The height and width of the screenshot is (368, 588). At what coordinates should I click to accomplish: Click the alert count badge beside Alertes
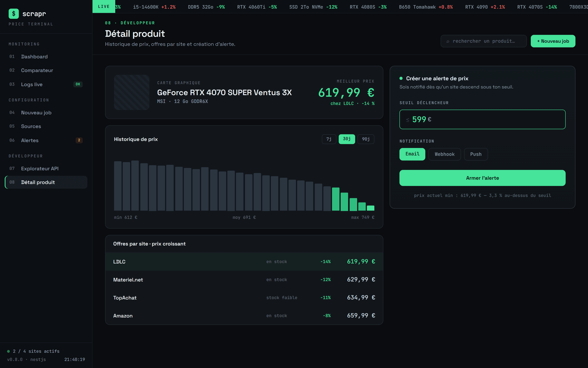(79, 140)
